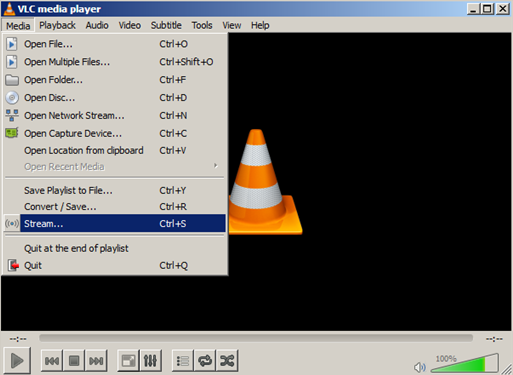Skip to previous media track
This screenshot has width=513, height=375.
point(52,360)
